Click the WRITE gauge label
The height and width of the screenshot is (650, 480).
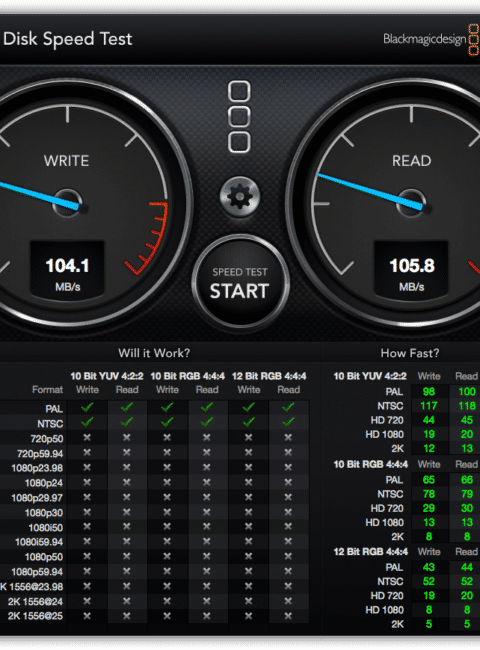[x=66, y=161]
